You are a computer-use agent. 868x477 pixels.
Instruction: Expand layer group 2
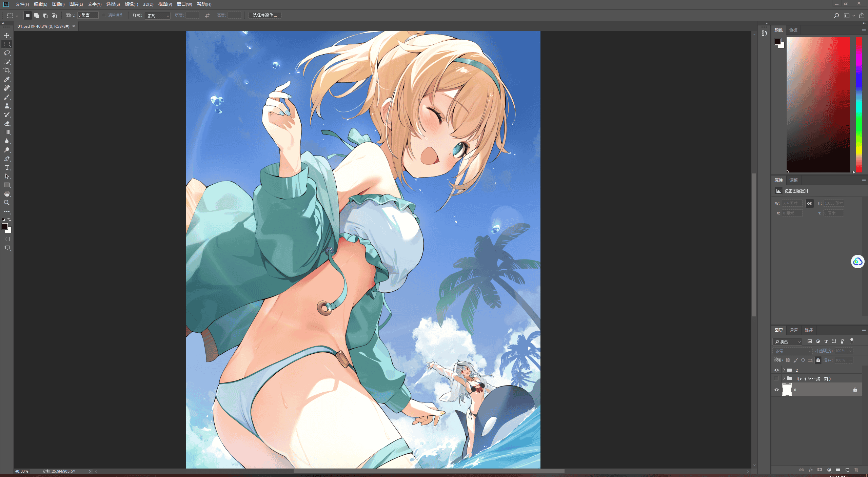tap(784, 370)
